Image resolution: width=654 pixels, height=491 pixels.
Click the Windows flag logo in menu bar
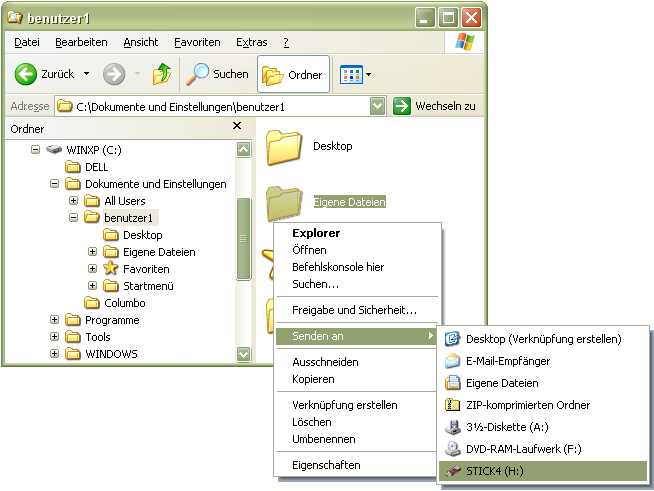[x=465, y=42]
